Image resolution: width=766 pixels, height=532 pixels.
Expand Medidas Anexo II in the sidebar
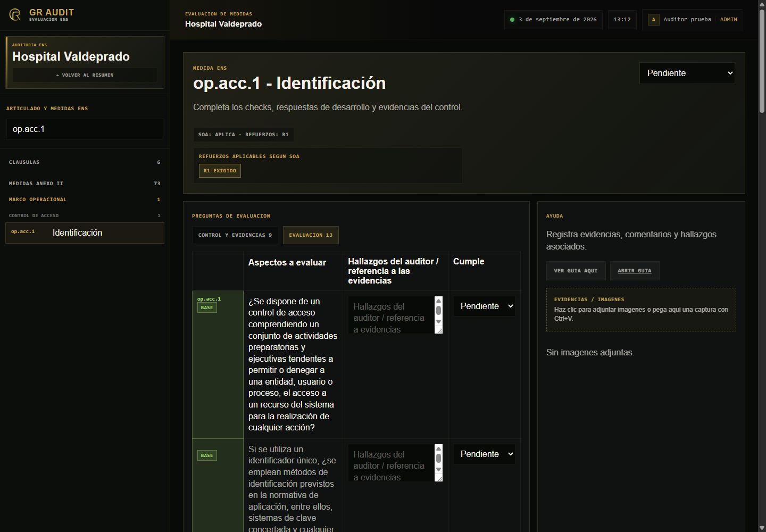pos(85,184)
